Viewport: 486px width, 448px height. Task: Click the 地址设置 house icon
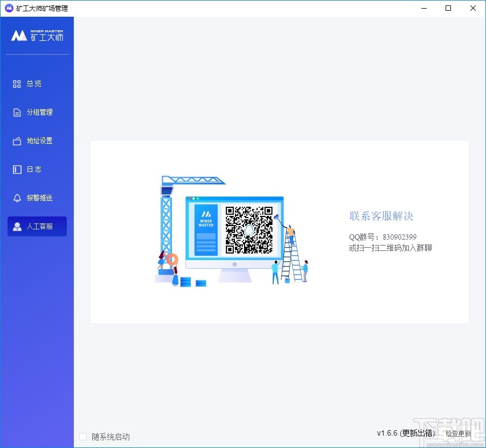[17, 141]
